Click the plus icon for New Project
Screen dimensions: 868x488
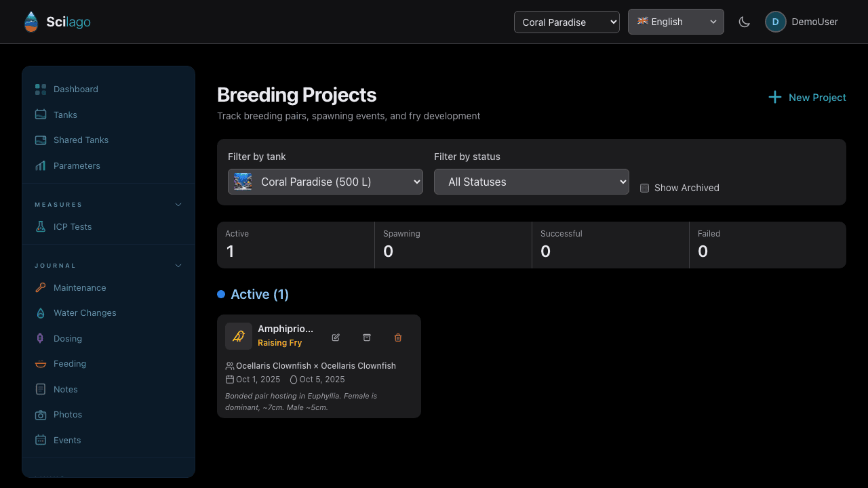pos(775,98)
